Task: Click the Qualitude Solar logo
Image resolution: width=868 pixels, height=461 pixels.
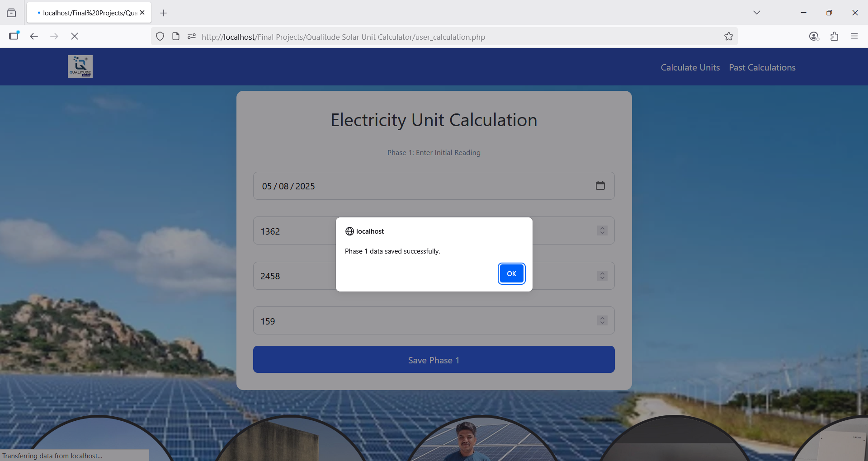Action: coord(80,66)
